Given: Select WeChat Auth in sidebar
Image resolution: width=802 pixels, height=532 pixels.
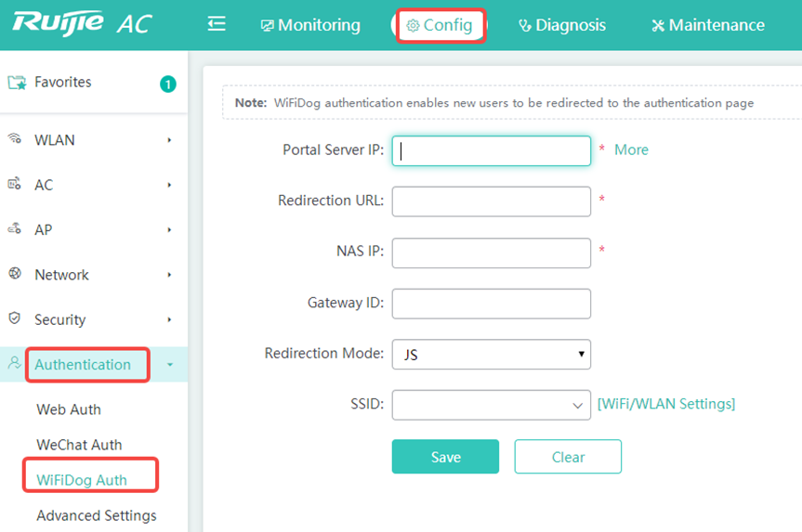Looking at the screenshot, I should [x=79, y=445].
